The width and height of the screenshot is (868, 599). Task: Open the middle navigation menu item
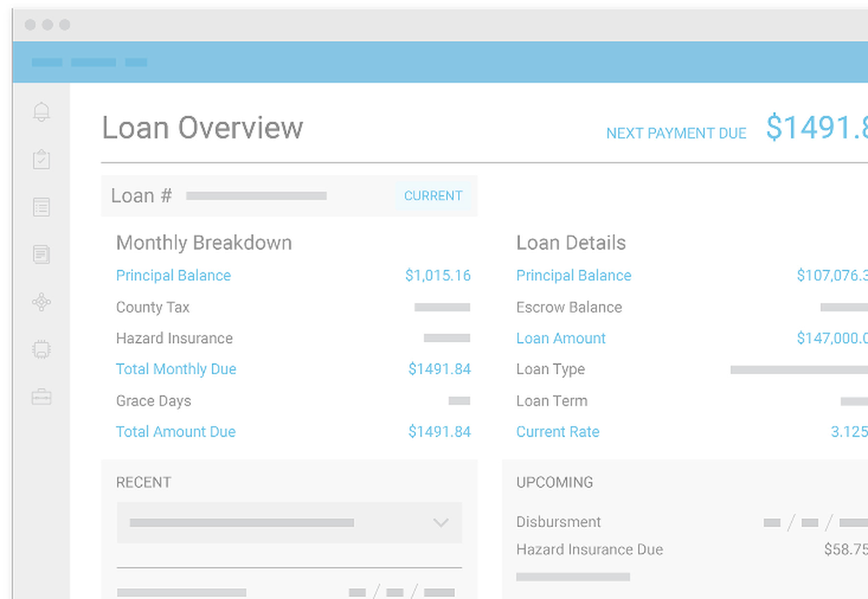[93, 62]
